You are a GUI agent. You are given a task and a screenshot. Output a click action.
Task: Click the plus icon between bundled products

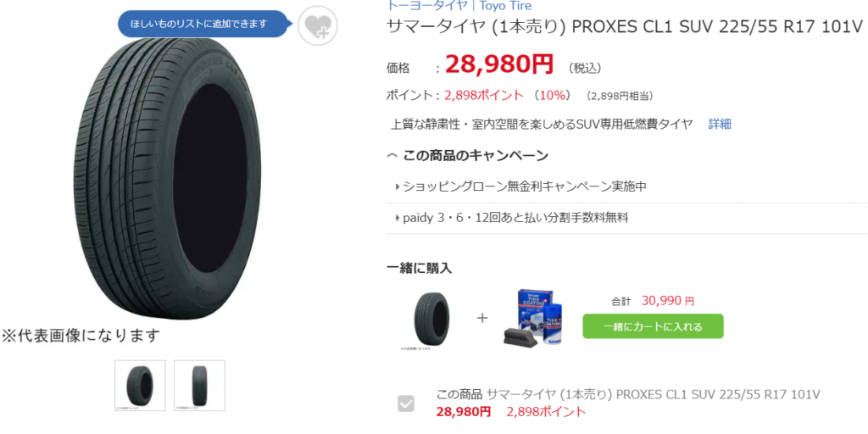482,319
